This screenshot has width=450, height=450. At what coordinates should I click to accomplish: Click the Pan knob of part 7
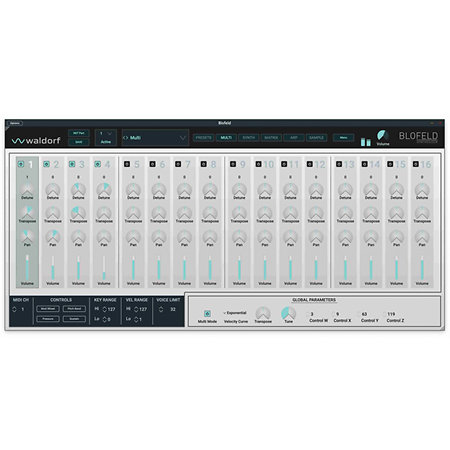pos(184,236)
